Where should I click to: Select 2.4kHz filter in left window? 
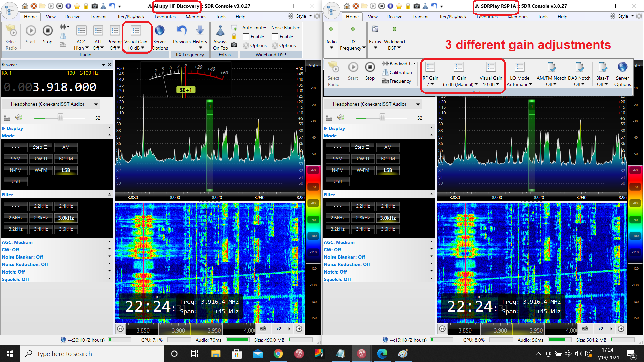point(66,206)
